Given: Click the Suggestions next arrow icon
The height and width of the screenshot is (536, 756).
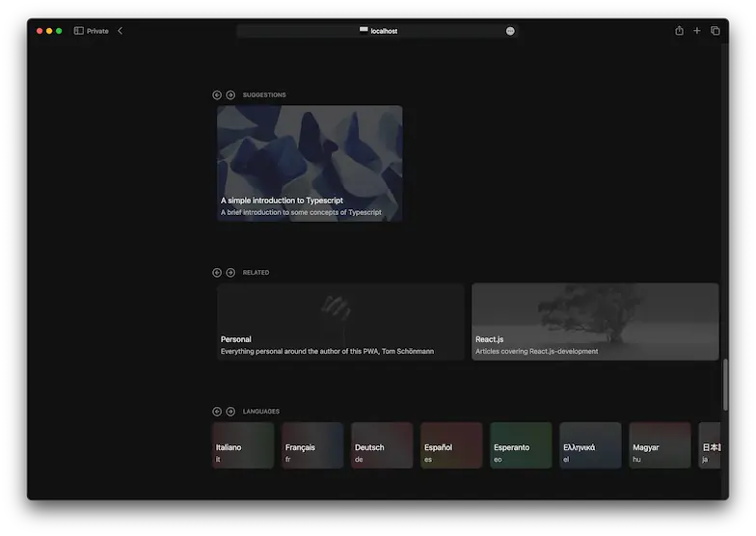Looking at the screenshot, I should [x=230, y=94].
